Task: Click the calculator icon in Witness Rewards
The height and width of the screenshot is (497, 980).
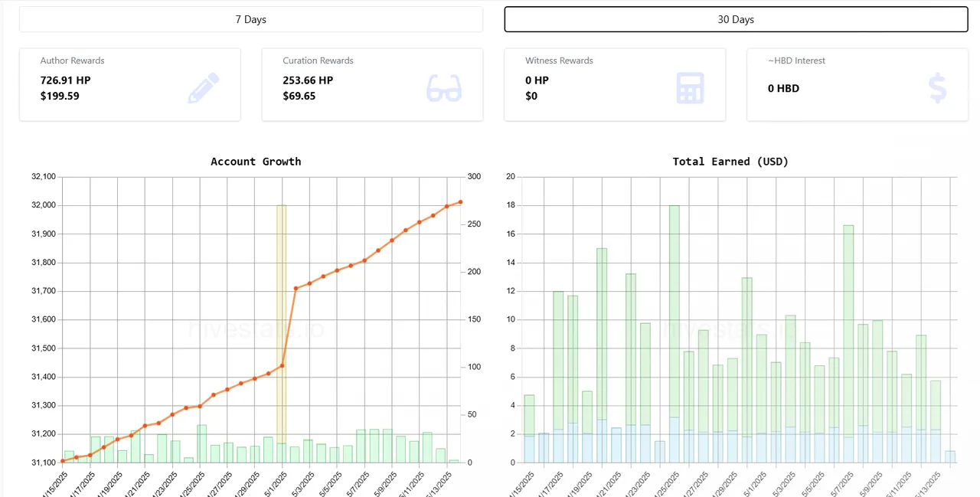Action: click(690, 88)
